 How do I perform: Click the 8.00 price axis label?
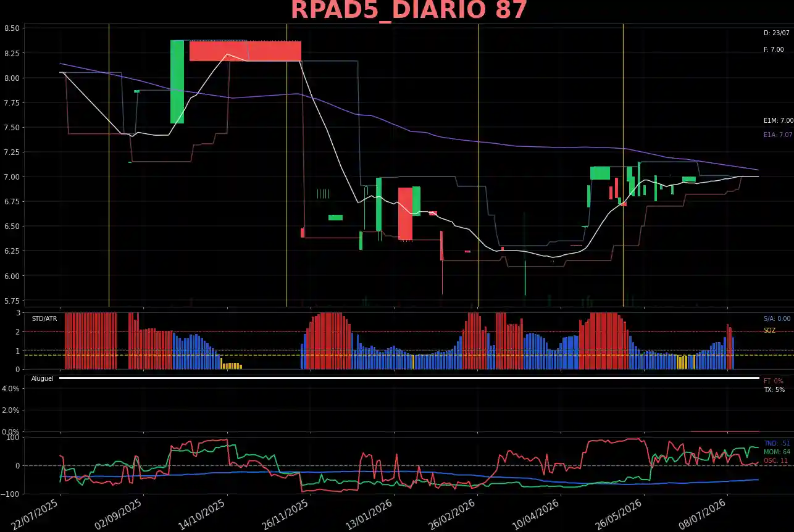coord(12,78)
